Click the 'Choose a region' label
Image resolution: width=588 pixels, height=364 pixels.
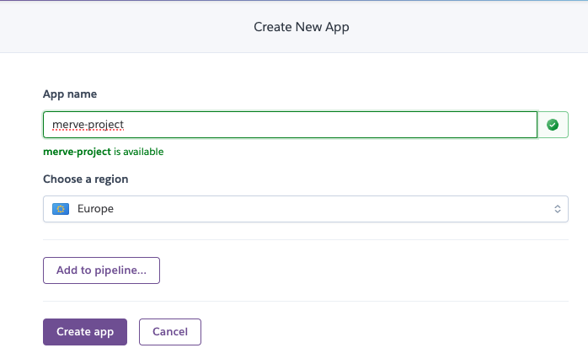[x=85, y=179]
